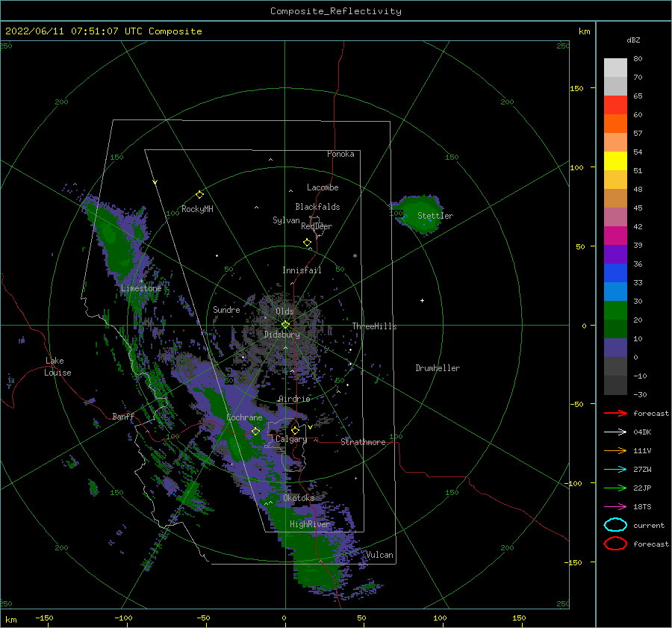
Task: Click the red forecast arrow in the legend
Action: [x=615, y=413]
